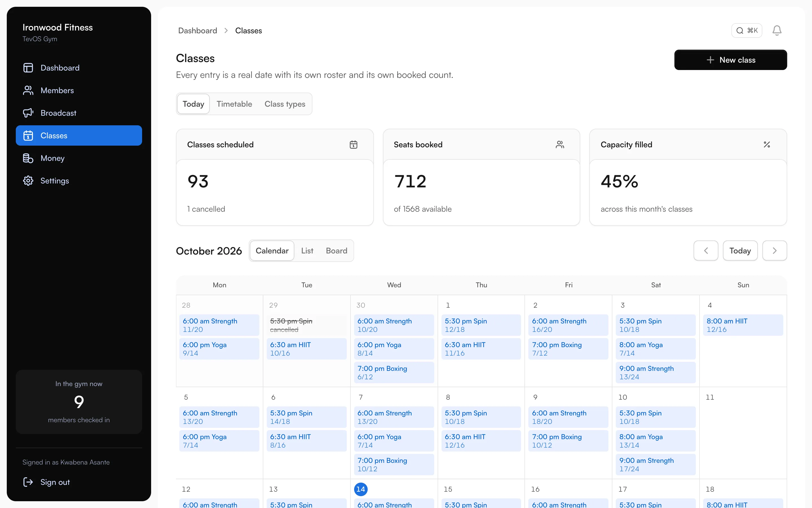Viewport: 812px width, 508px height.
Task: Click the Ironwood Fitness title
Action: point(58,28)
